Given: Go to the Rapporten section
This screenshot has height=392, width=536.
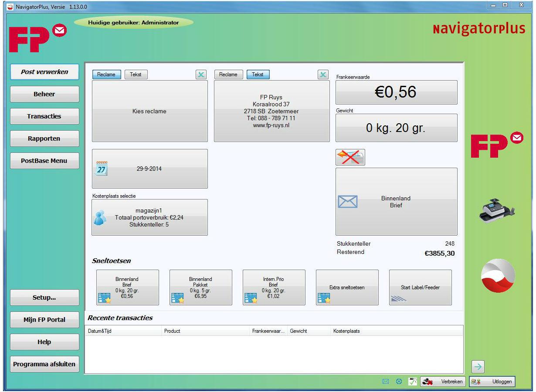Looking at the screenshot, I should coord(44,139).
